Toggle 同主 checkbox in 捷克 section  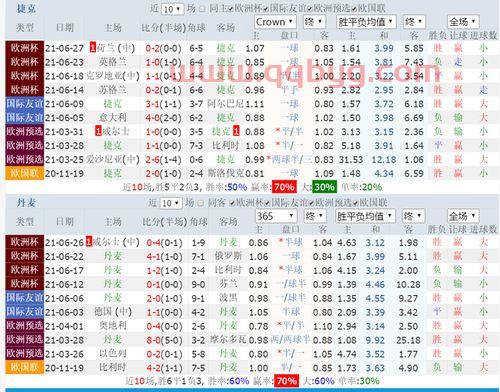tap(202, 9)
